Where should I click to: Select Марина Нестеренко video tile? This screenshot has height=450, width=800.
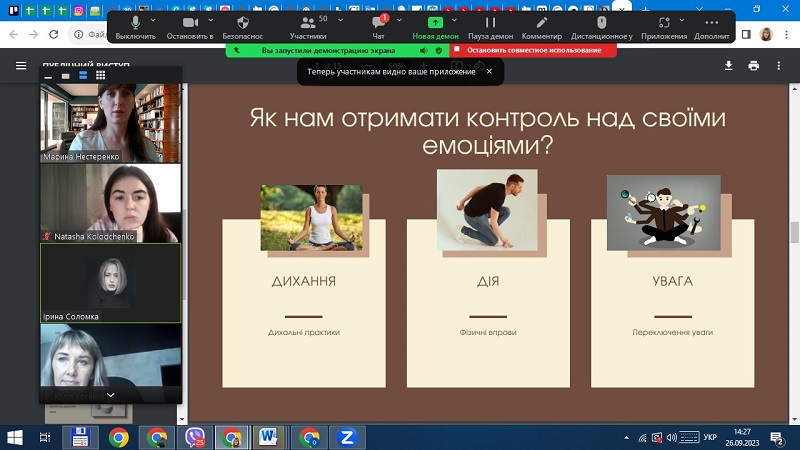tap(111, 123)
